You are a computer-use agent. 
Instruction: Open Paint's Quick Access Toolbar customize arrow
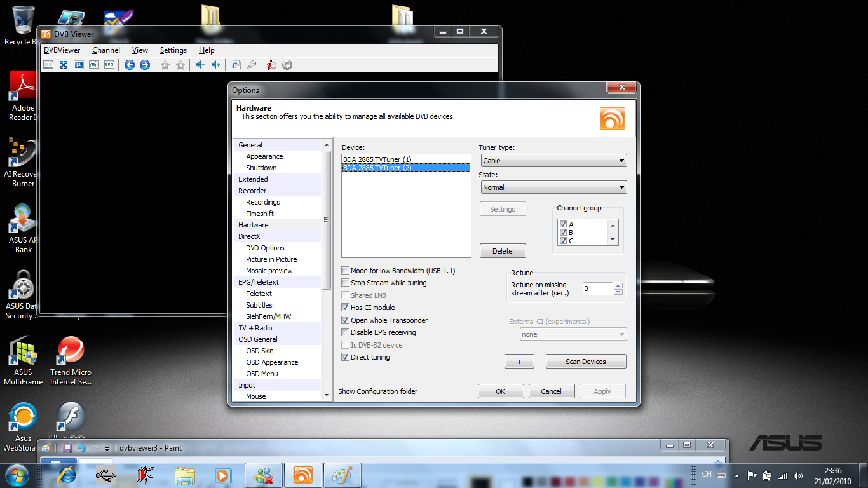point(107,448)
